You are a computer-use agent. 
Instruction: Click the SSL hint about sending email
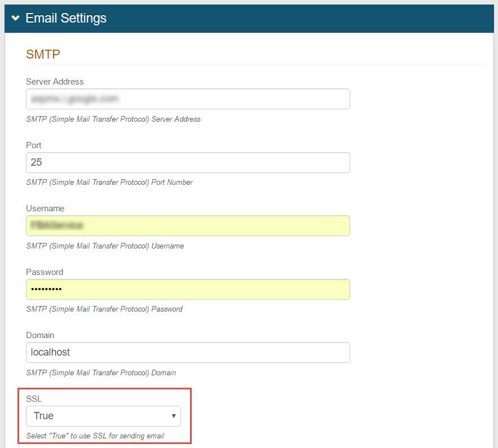coord(99,436)
